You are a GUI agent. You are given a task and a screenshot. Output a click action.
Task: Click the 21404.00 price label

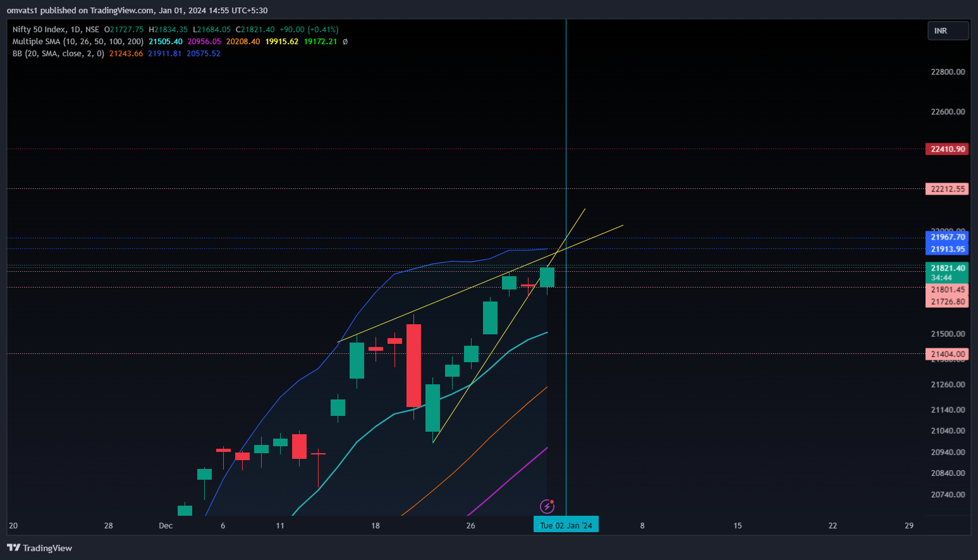(x=947, y=354)
